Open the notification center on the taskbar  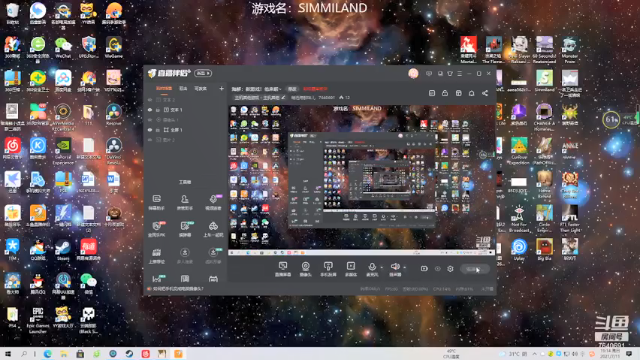pyautogui.click(x=629, y=354)
